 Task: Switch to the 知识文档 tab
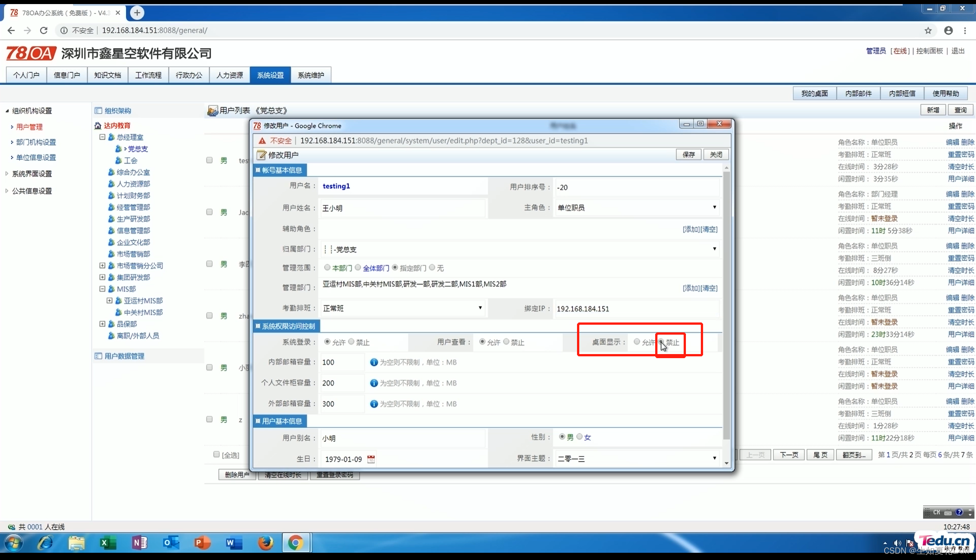pyautogui.click(x=108, y=75)
